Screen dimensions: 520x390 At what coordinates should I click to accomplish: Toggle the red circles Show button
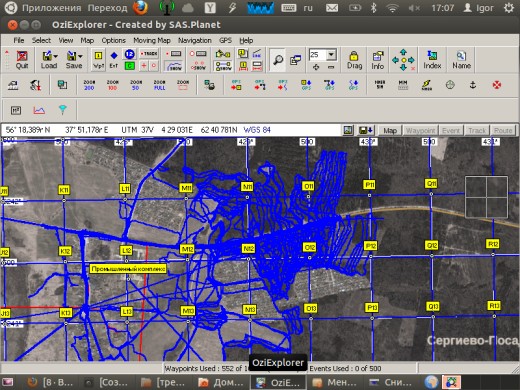pos(198,66)
